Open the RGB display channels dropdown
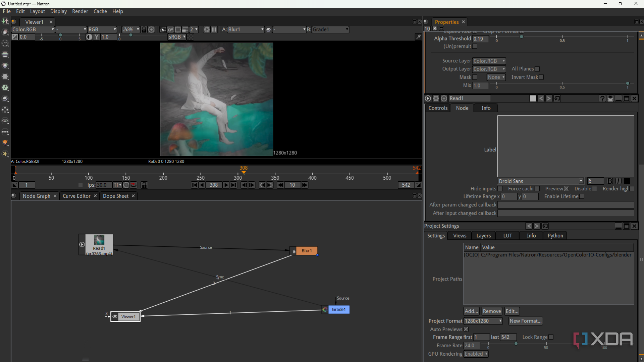This screenshot has width=644, height=362. click(102, 29)
